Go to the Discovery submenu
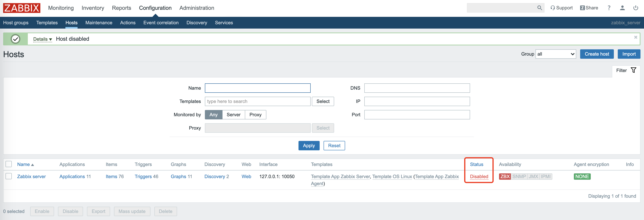644x220 pixels. click(x=197, y=23)
